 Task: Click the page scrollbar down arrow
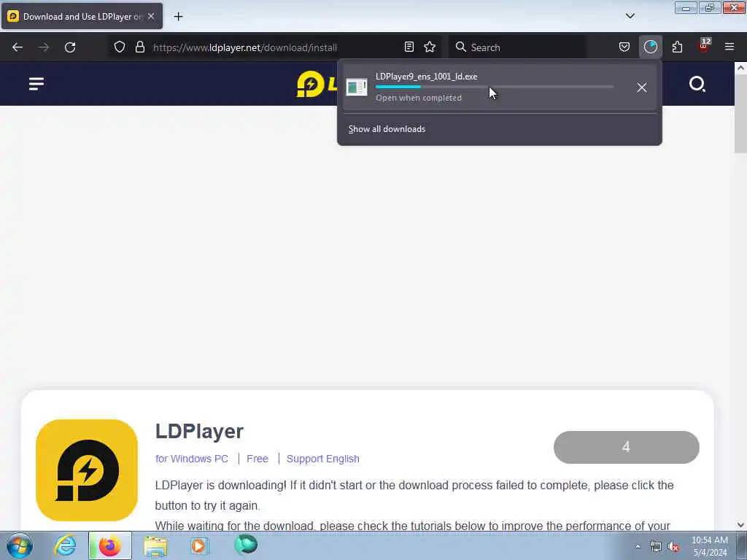740,525
